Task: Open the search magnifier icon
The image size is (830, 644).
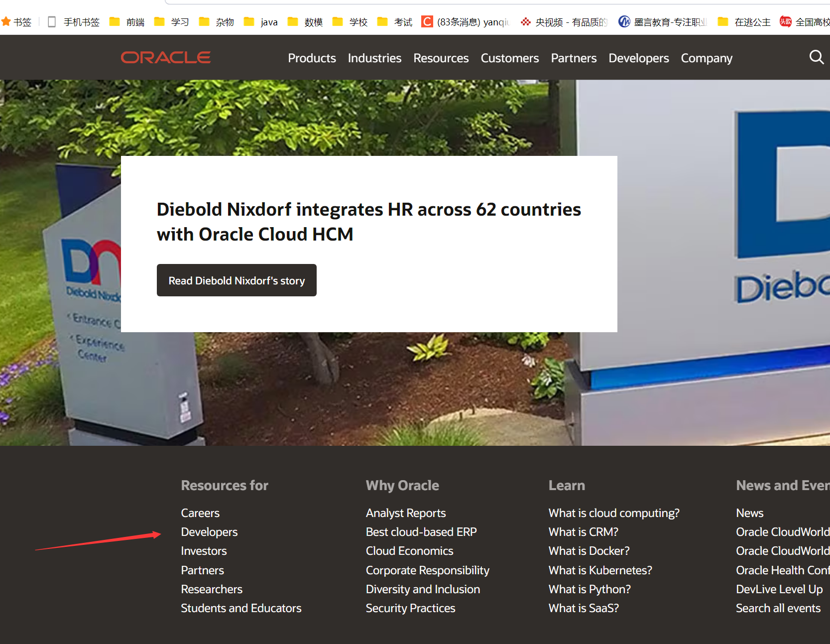Action: tap(816, 57)
